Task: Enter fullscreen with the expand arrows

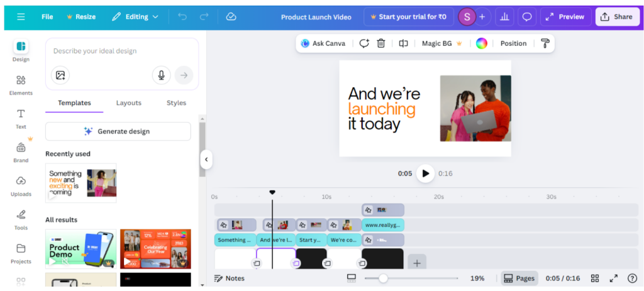Action: [x=614, y=278]
